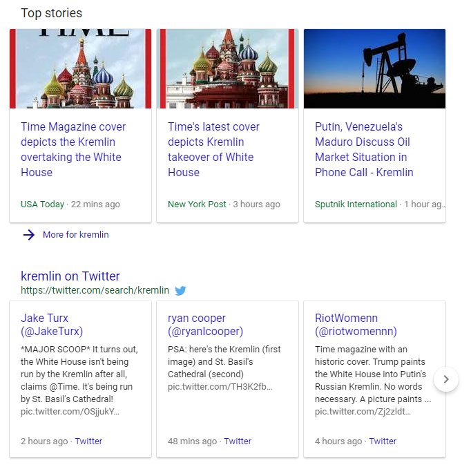Click the pic.twitter.com/Zj2zldt… link text
The height and width of the screenshot is (476, 471).
click(x=363, y=411)
